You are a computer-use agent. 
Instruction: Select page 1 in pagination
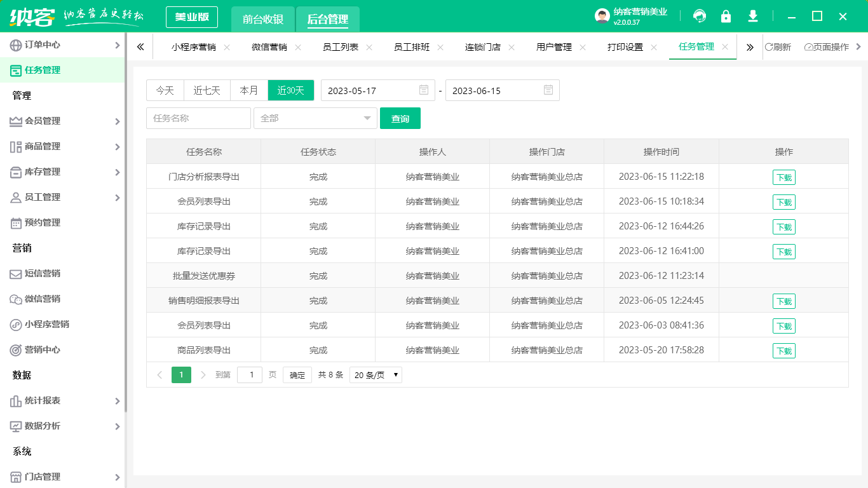tap(181, 375)
